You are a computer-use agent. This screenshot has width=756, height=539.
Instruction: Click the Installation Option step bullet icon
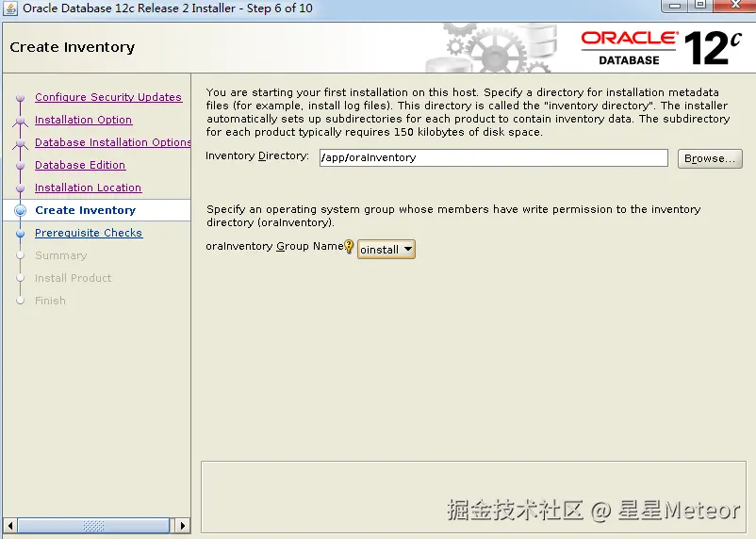(20, 121)
